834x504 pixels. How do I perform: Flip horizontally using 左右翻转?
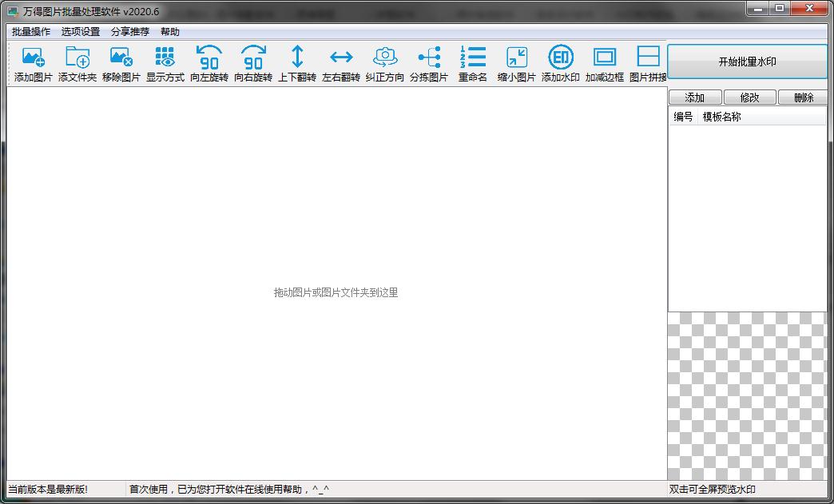click(341, 64)
